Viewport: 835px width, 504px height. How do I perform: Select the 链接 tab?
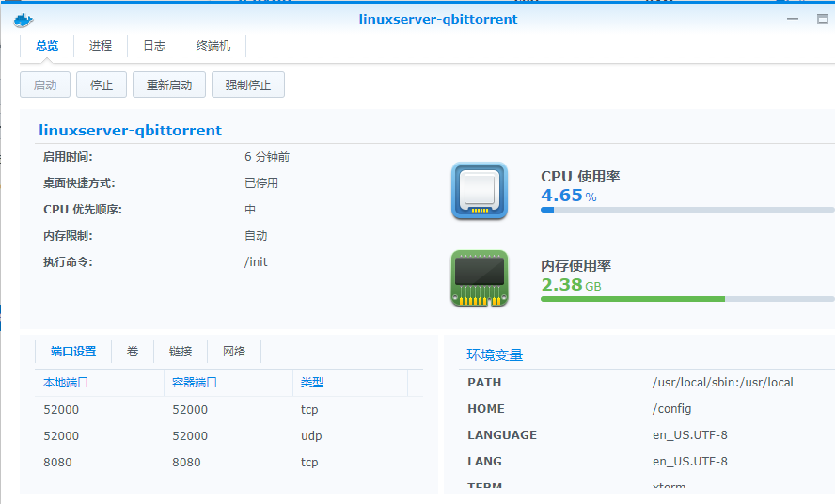coord(181,352)
